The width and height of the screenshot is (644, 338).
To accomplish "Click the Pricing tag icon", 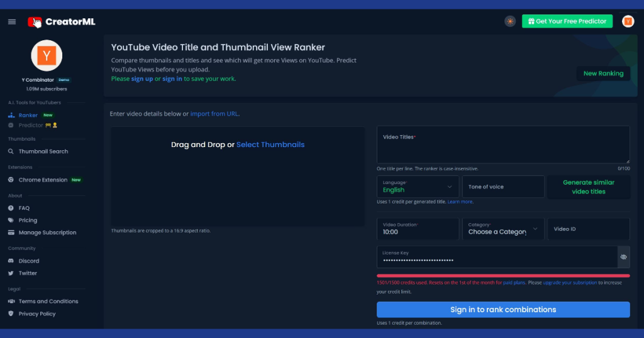I will point(11,221).
